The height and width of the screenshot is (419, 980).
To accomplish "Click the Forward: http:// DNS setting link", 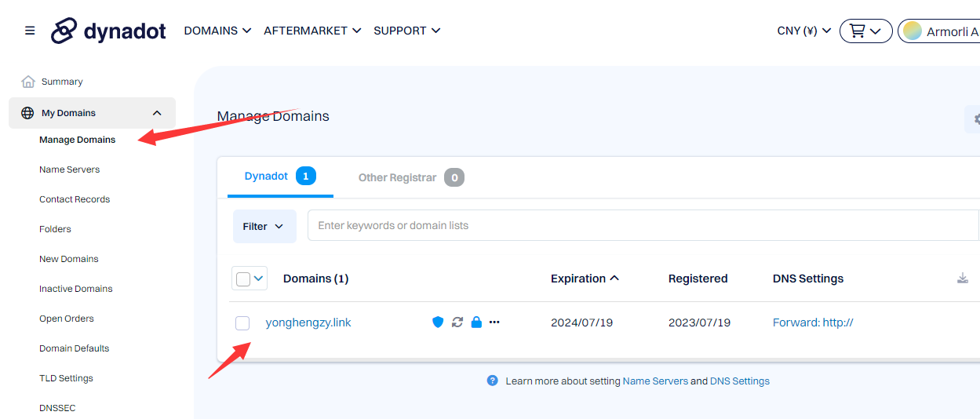I will [x=813, y=322].
